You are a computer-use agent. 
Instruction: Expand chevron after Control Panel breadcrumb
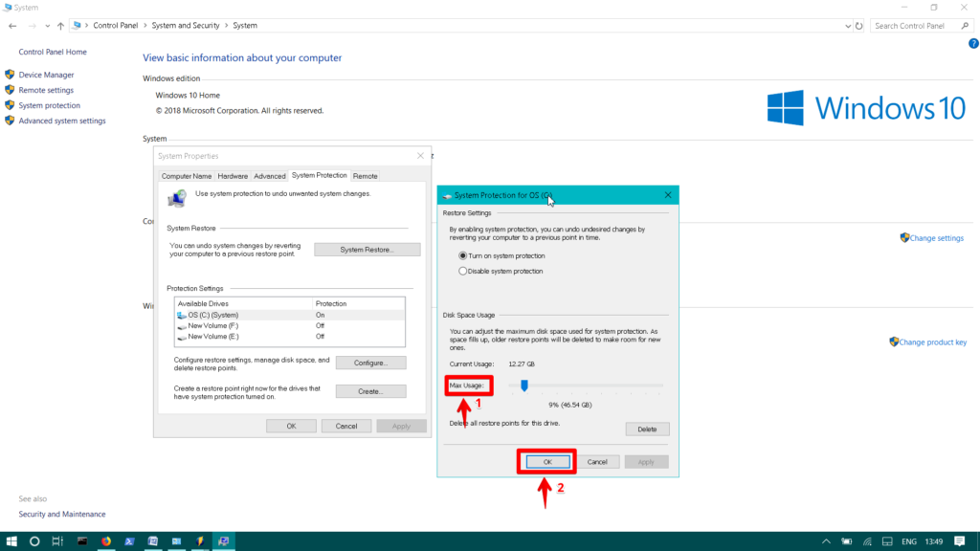(x=145, y=26)
